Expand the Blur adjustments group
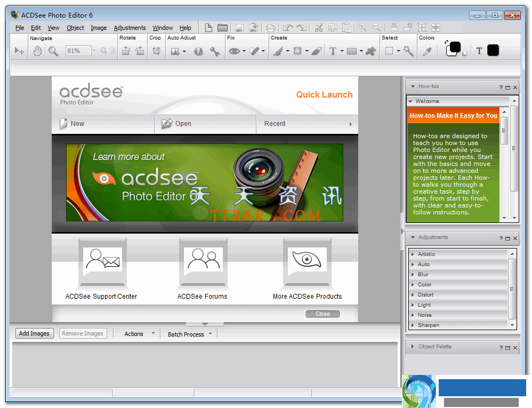532x408 pixels. 413,274
